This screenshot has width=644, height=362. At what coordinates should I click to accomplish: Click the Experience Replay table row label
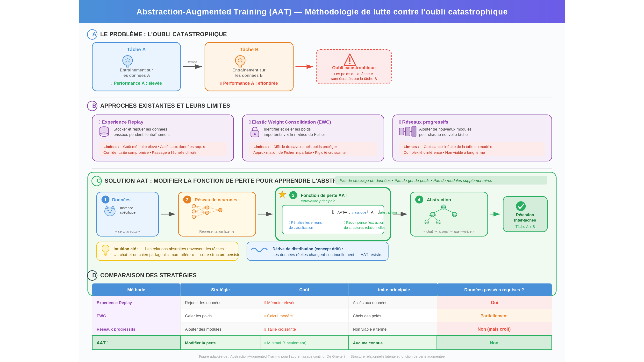coord(114,303)
